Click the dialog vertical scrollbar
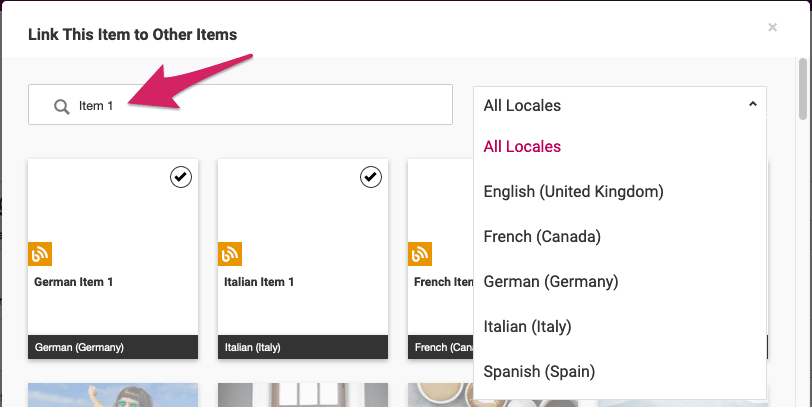The width and height of the screenshot is (812, 407). pyautogui.click(x=803, y=88)
